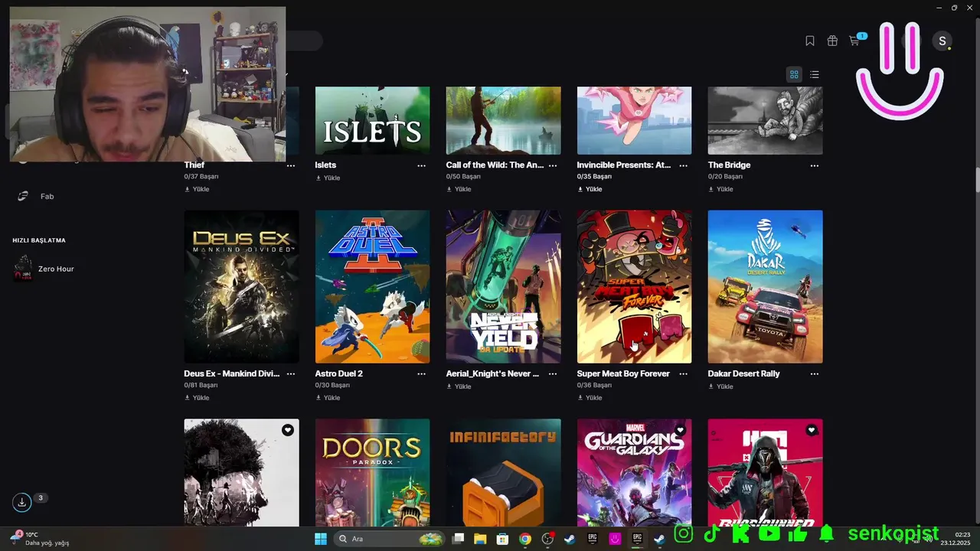Select the Never Yield cover art

[504, 287]
